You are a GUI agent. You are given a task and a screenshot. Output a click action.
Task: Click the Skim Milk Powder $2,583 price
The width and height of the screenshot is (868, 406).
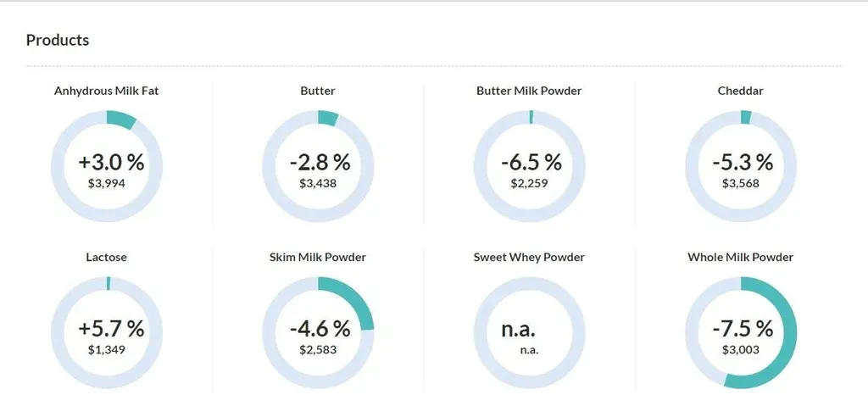[x=318, y=349]
